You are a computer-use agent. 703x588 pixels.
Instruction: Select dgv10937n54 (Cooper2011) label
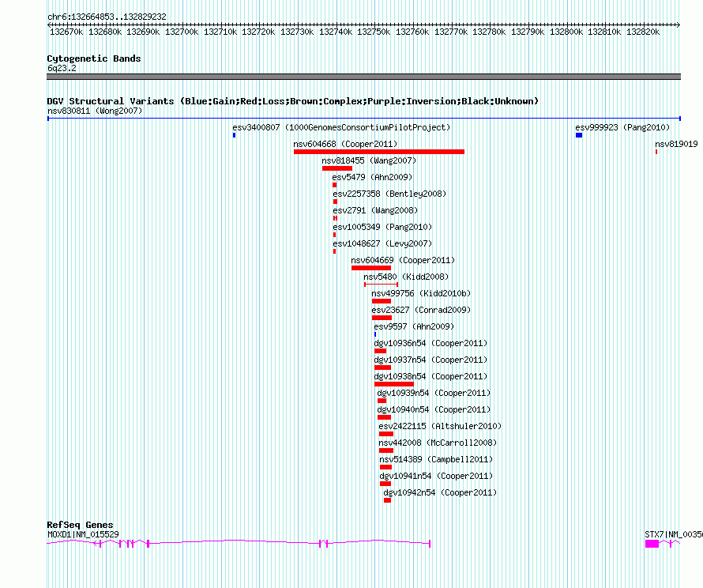(x=430, y=360)
